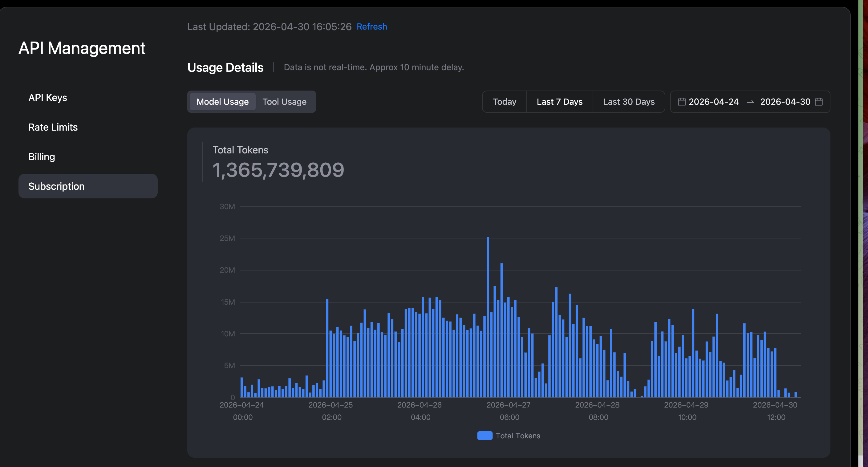868x467 pixels.
Task: Open Billing in sidebar
Action: pos(42,157)
